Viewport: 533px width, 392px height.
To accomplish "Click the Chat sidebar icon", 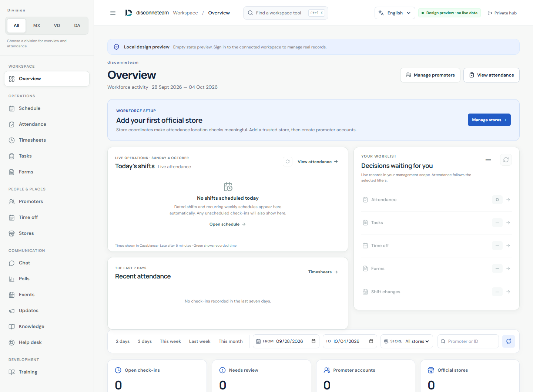I will click(x=12, y=263).
